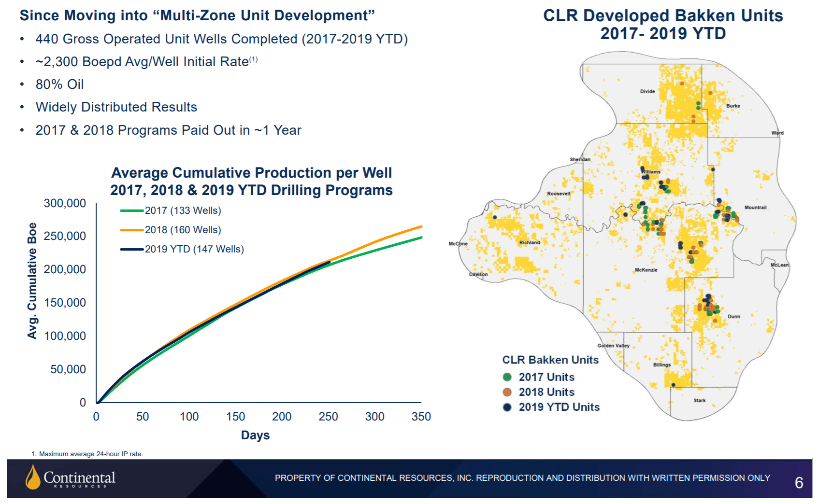Image resolution: width=819 pixels, height=504 pixels.
Task: Click the Stark county label on map
Action: pyautogui.click(x=700, y=401)
